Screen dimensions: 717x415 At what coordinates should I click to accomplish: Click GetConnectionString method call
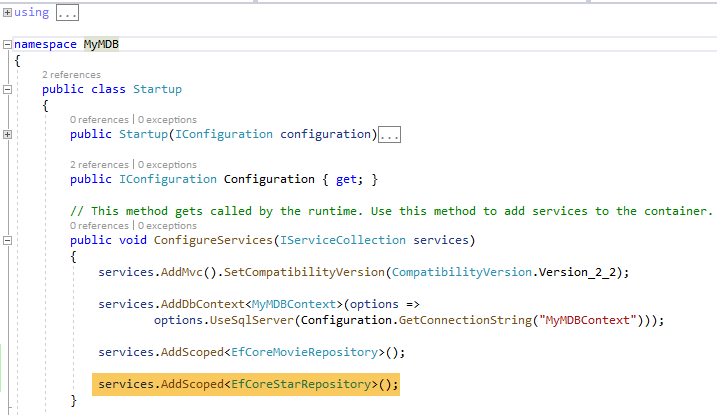point(465,320)
